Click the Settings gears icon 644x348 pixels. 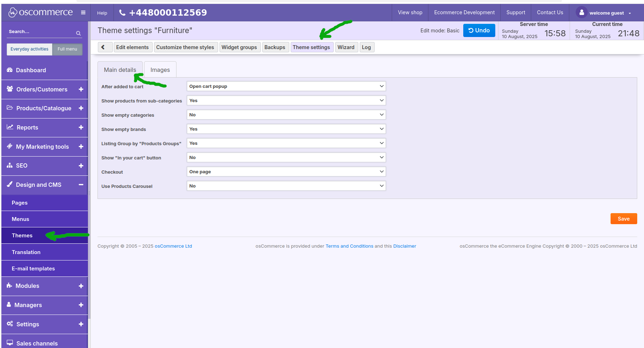coord(10,324)
